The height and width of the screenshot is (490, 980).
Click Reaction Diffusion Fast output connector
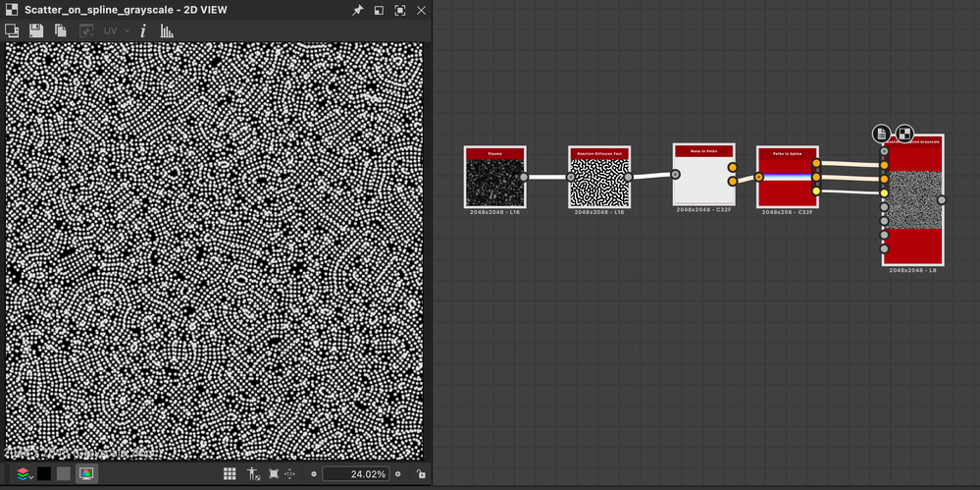(628, 177)
